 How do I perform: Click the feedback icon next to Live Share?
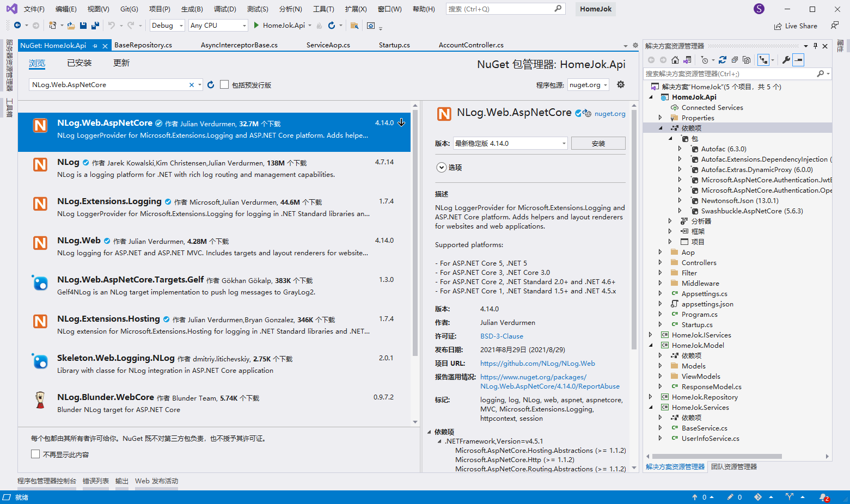pyautogui.click(x=834, y=26)
